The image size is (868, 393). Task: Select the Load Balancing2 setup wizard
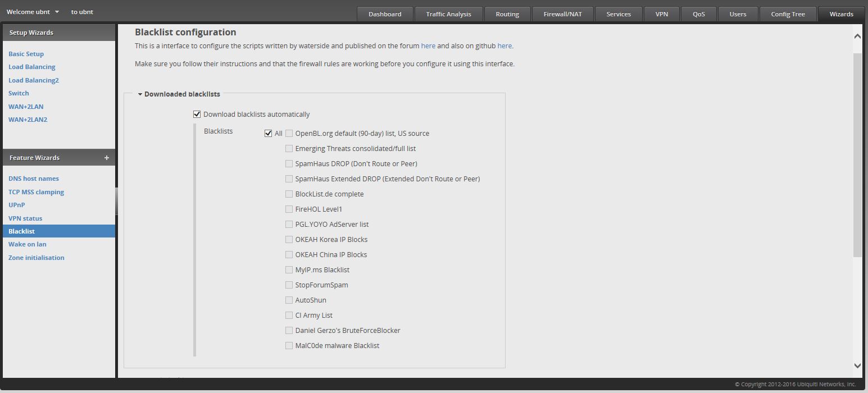pos(34,80)
